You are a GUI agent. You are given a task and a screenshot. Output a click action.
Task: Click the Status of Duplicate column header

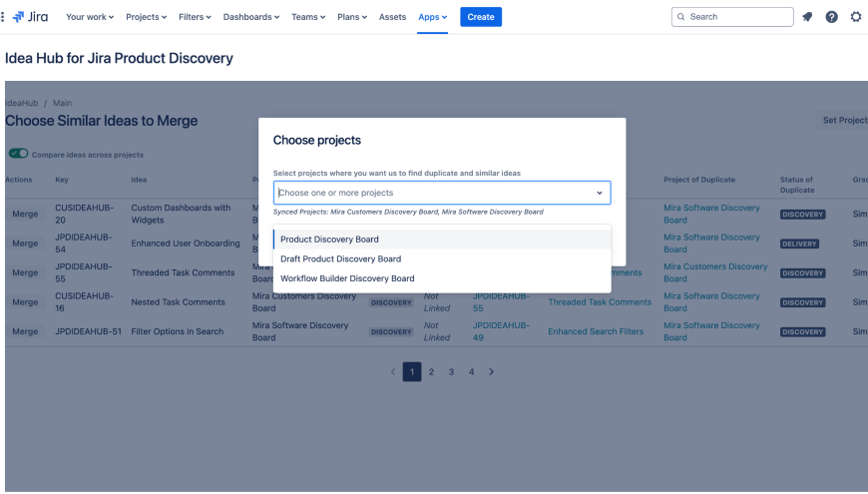pyautogui.click(x=797, y=185)
